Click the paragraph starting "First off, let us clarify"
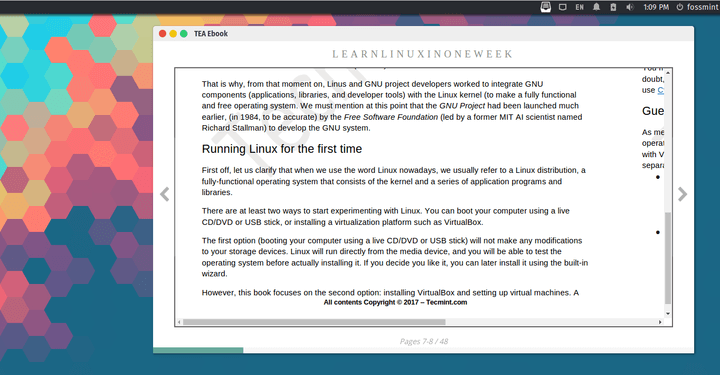Viewport: 720px width, 375px height. (x=394, y=181)
